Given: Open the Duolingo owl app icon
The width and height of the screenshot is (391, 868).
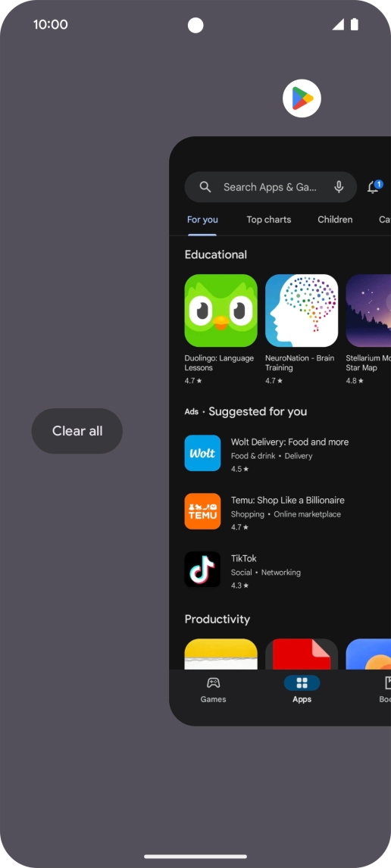Looking at the screenshot, I should pyautogui.click(x=221, y=311).
